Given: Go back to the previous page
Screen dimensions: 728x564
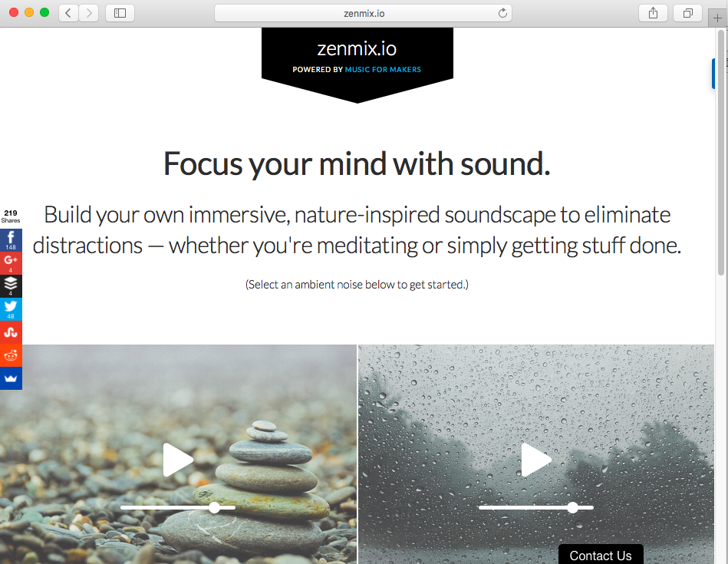Looking at the screenshot, I should pyautogui.click(x=68, y=13).
